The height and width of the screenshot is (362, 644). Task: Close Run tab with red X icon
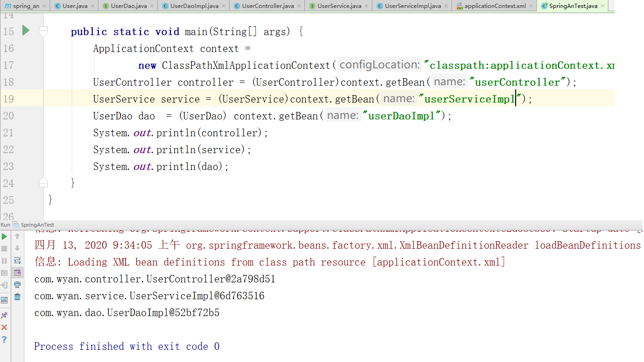tap(4, 327)
